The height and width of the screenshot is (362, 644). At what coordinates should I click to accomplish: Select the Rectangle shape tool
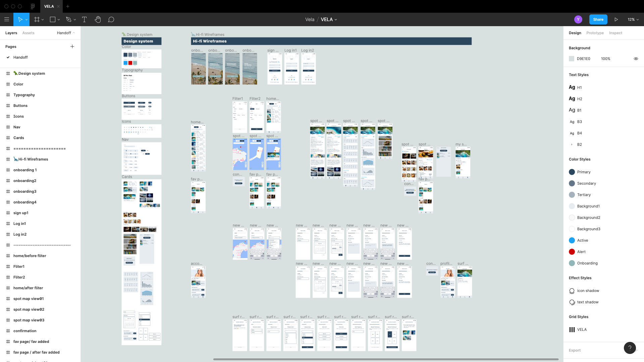[x=53, y=19]
